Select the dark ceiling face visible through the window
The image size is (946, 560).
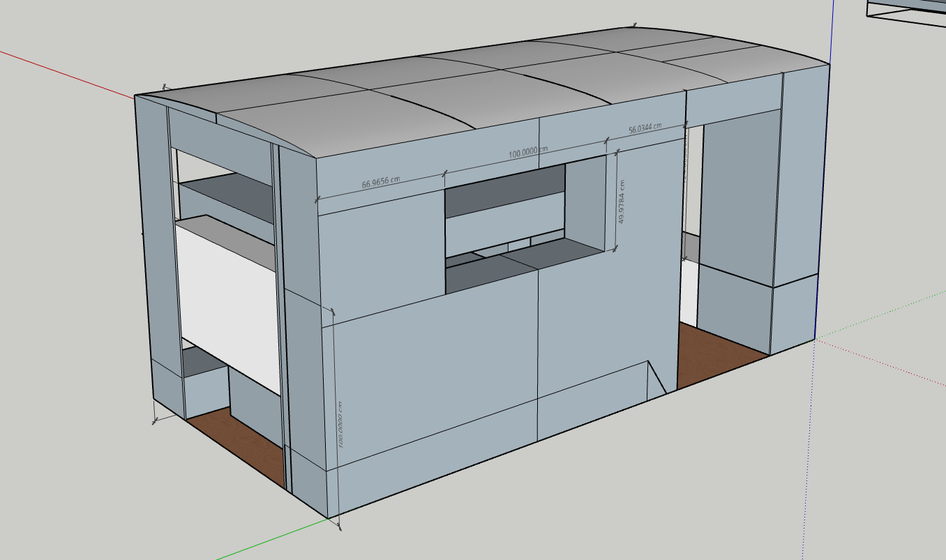pos(504,189)
